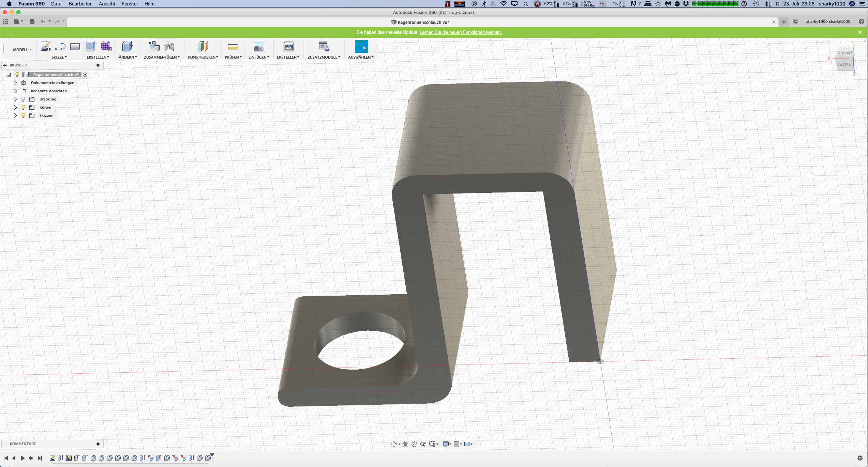Click the Zoom window fit icon
Screen dimensions: 868x467
432,444
